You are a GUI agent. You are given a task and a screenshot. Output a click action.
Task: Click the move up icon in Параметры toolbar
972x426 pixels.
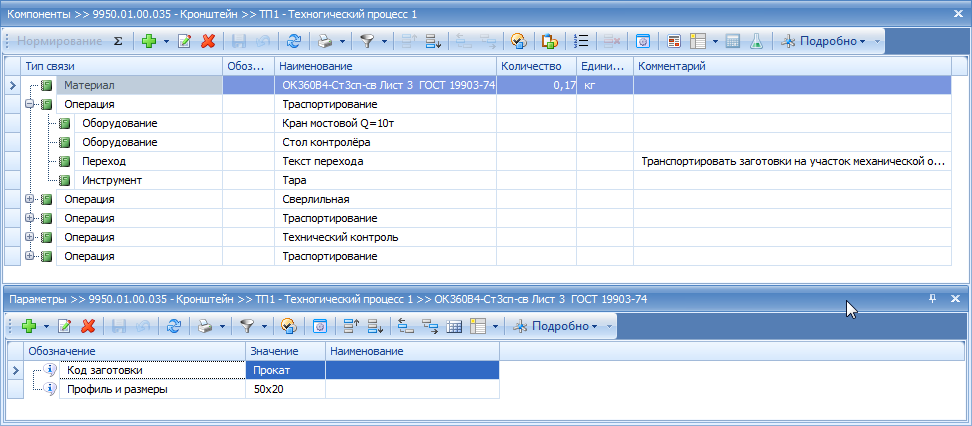tap(351, 326)
